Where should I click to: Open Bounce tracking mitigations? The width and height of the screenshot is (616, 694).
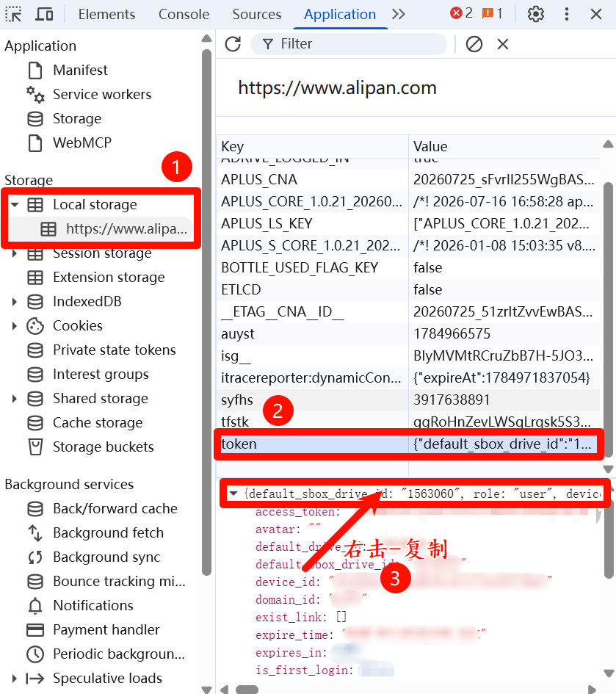119,581
